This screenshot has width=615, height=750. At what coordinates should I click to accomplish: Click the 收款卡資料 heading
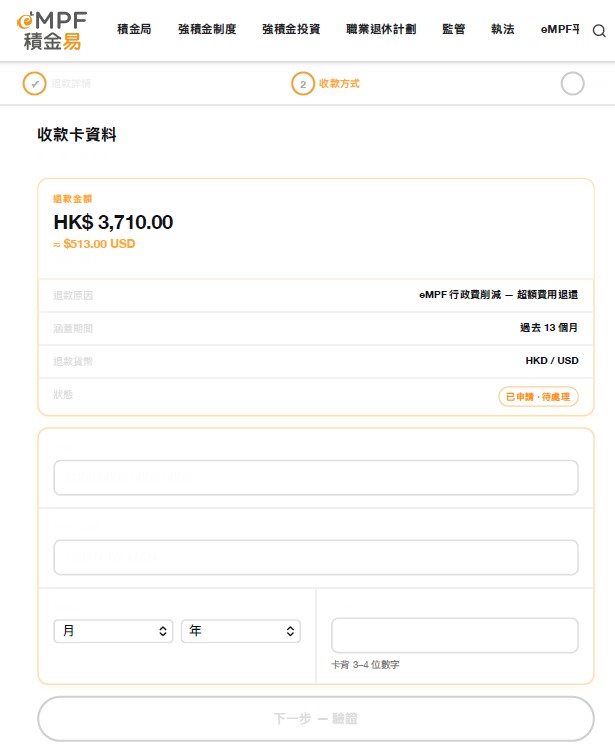tap(77, 134)
